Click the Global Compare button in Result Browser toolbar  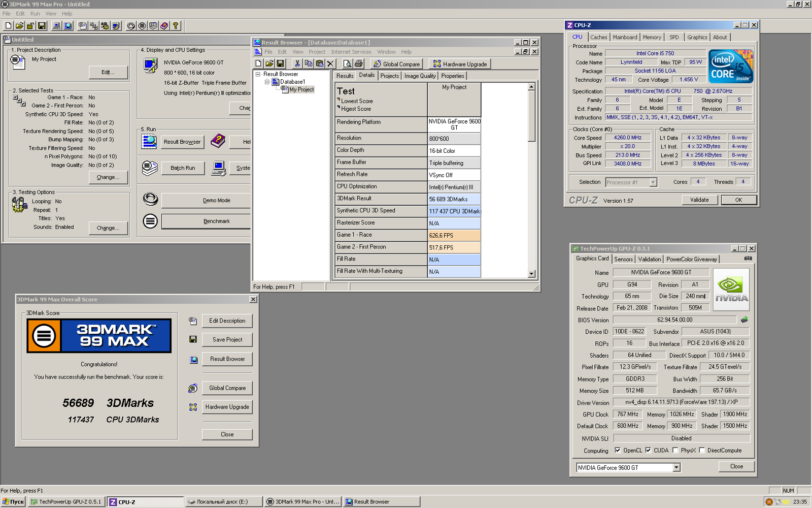point(396,64)
